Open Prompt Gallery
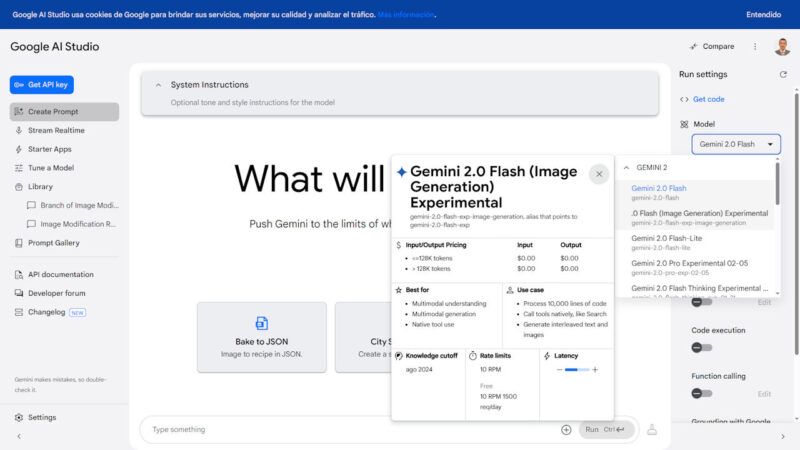This screenshot has width=800, height=450. click(54, 243)
